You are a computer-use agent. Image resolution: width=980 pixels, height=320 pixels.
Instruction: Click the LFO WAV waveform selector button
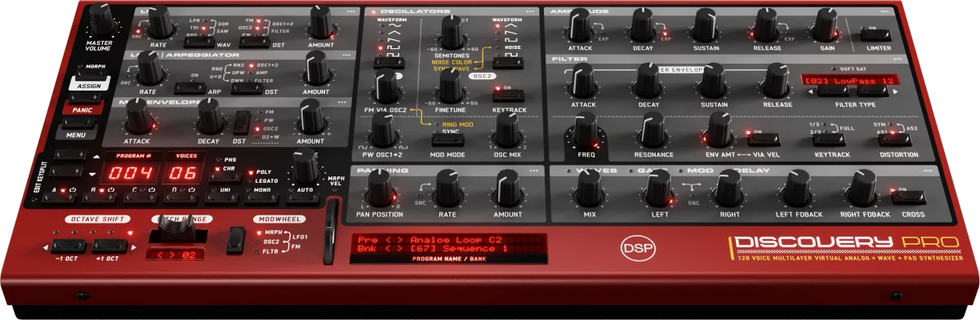(198, 41)
